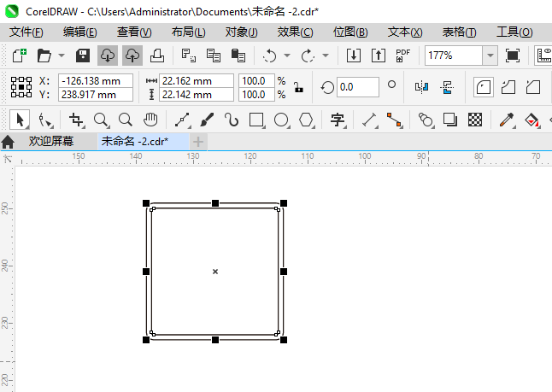This screenshot has width=552, height=392.
Task: Click the X position field
Action: pyautogui.click(x=96, y=80)
